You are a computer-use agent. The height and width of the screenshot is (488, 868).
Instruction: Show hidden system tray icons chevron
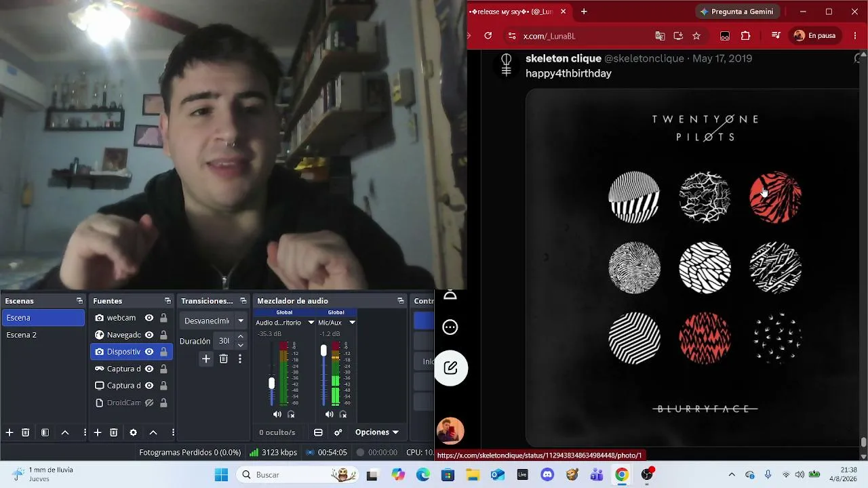point(731,475)
